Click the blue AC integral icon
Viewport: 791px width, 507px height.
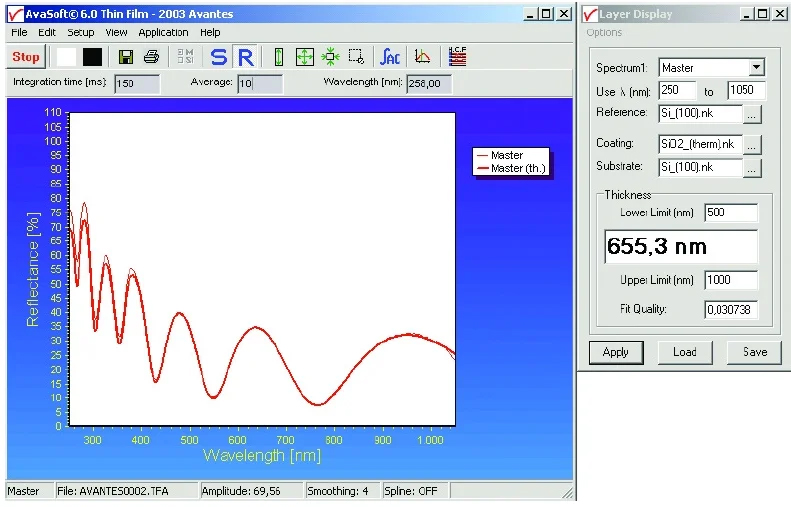click(x=390, y=57)
